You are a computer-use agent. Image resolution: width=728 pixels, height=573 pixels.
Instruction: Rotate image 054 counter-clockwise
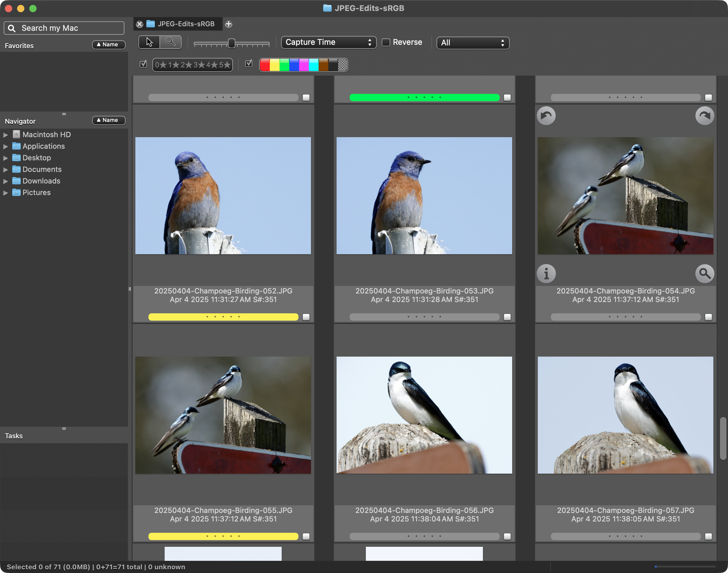pyautogui.click(x=546, y=116)
